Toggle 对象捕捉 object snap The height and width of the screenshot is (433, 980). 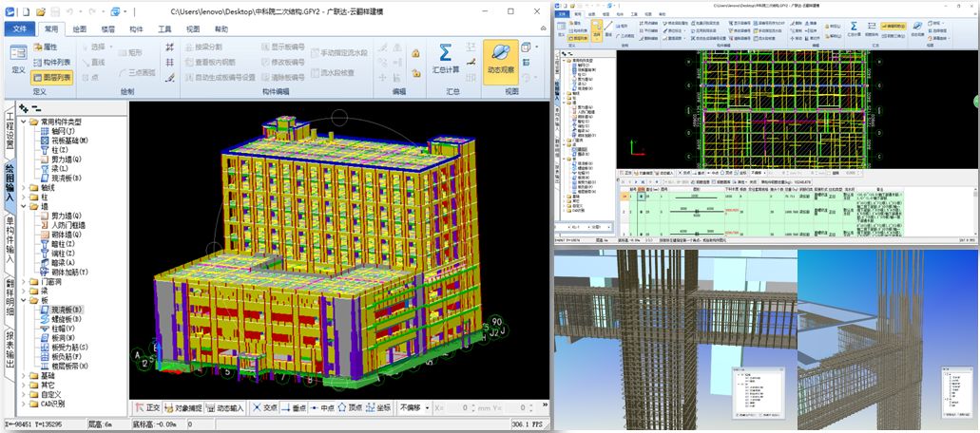183,407
